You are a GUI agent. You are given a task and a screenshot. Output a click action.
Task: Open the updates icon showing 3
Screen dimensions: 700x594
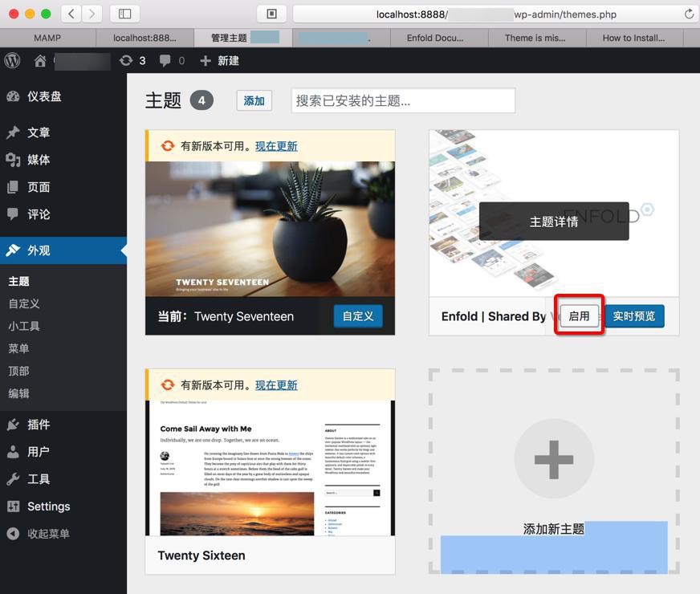pyautogui.click(x=132, y=61)
